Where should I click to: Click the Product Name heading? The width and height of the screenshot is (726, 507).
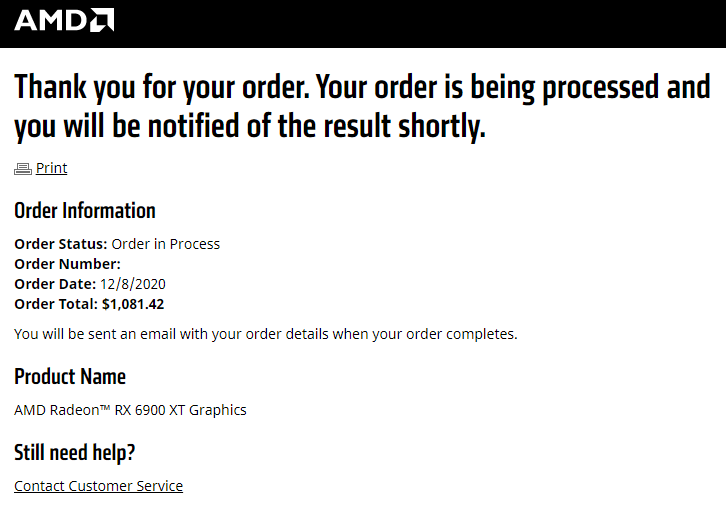point(70,377)
